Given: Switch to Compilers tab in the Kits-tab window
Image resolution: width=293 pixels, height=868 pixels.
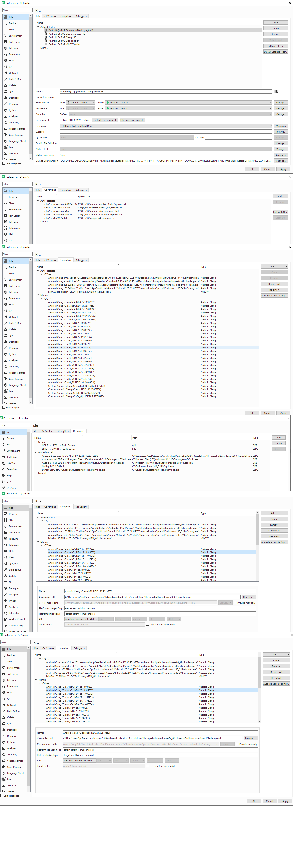Looking at the screenshot, I should (66, 16).
